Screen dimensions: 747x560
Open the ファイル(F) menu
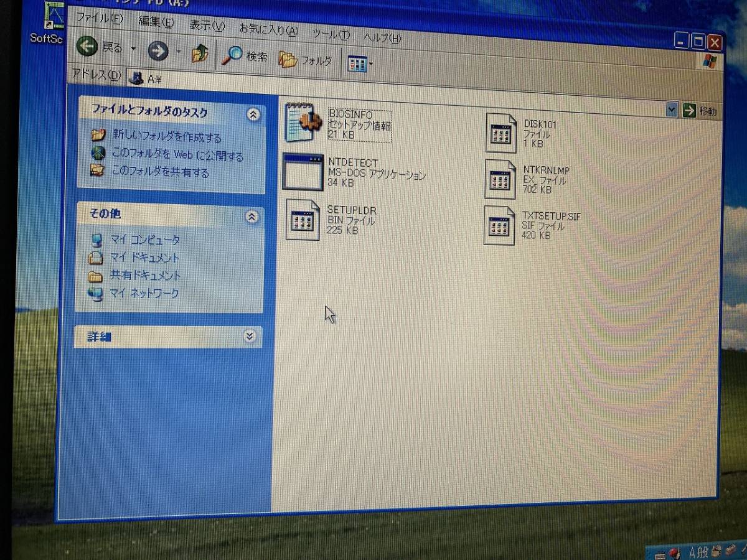[100, 18]
